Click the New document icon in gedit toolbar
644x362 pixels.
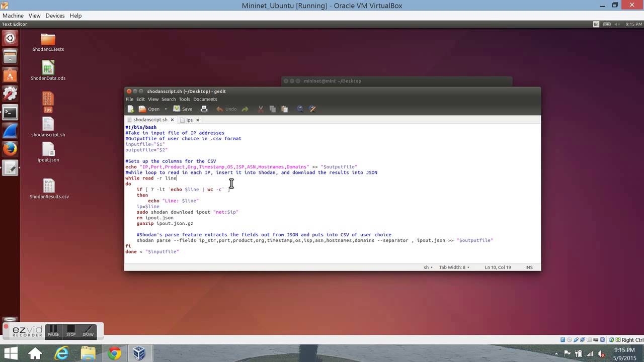point(131,109)
